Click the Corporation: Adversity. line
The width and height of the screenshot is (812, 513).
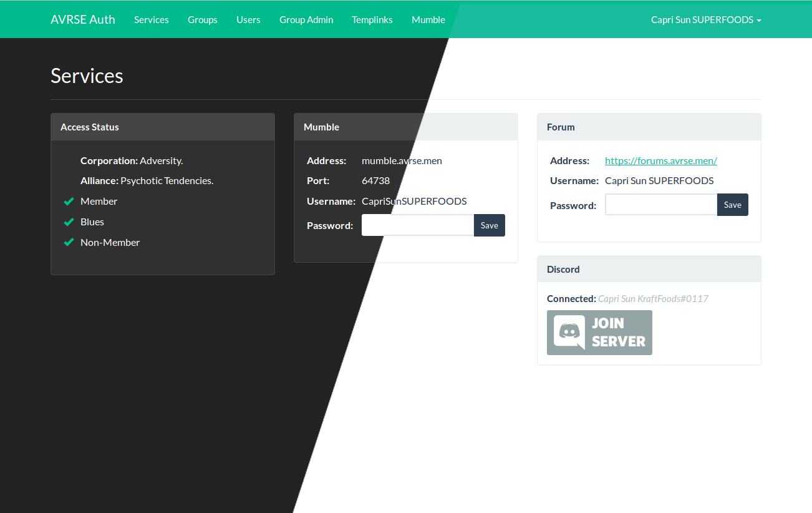point(132,160)
